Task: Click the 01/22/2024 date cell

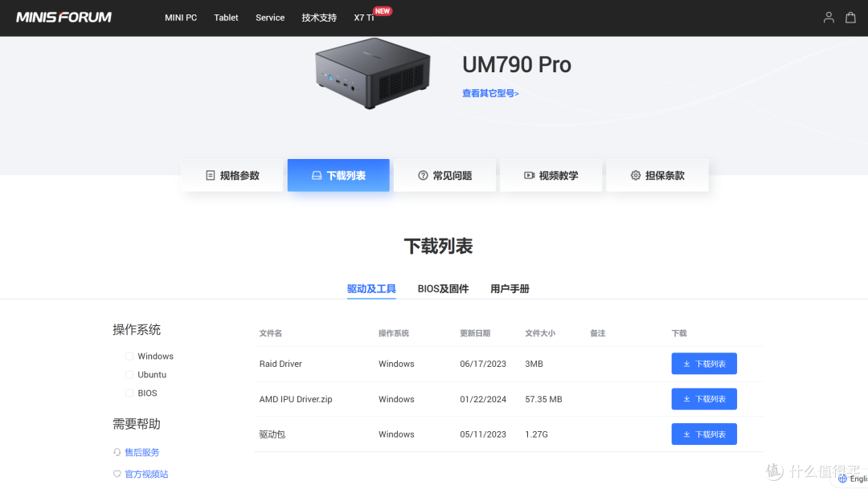Action: tap(483, 399)
